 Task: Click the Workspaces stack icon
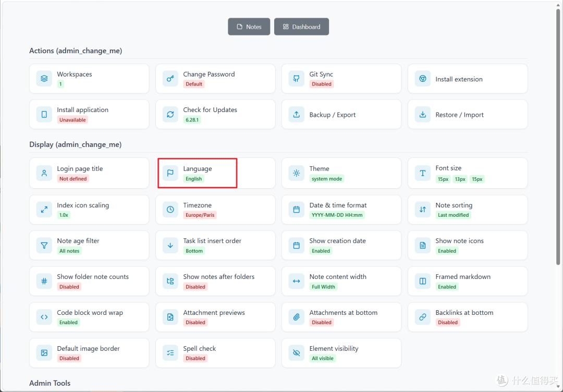[x=44, y=79]
